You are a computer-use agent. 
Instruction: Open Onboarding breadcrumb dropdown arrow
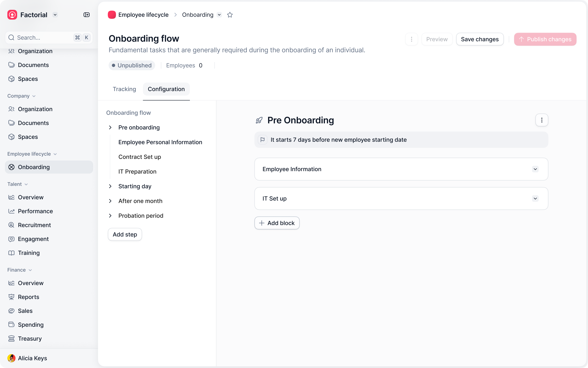click(219, 15)
